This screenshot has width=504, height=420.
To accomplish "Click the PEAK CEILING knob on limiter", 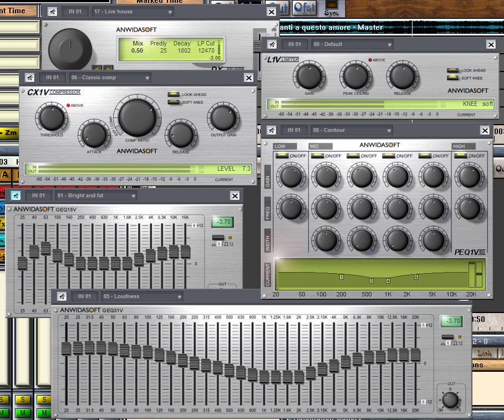I will [x=356, y=76].
